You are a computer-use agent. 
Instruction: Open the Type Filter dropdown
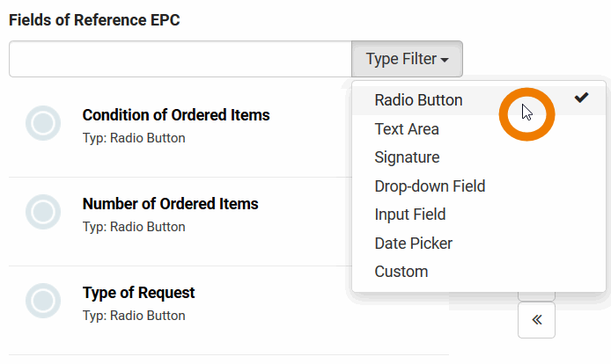pyautogui.click(x=407, y=59)
